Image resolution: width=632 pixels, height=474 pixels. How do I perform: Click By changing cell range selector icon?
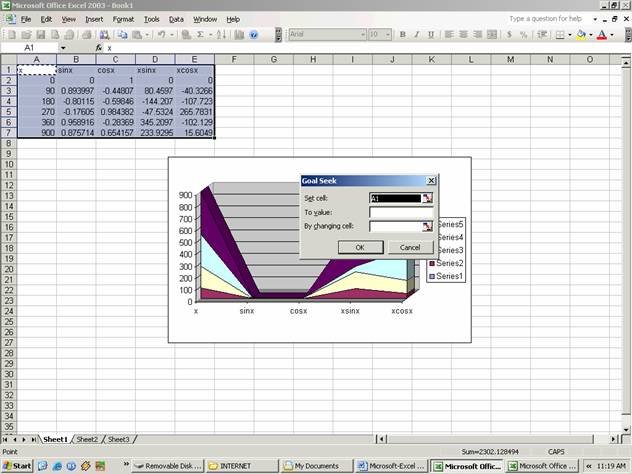coord(427,226)
